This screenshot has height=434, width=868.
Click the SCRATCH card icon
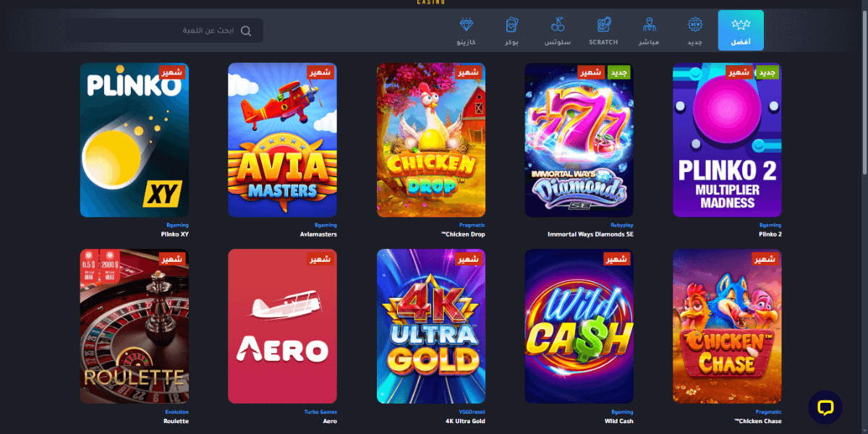[603, 25]
